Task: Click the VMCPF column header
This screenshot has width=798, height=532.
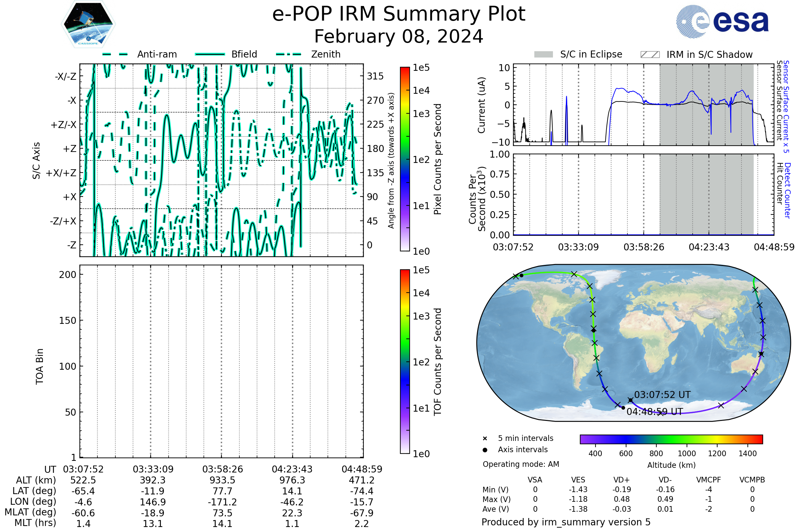Action: click(709, 480)
